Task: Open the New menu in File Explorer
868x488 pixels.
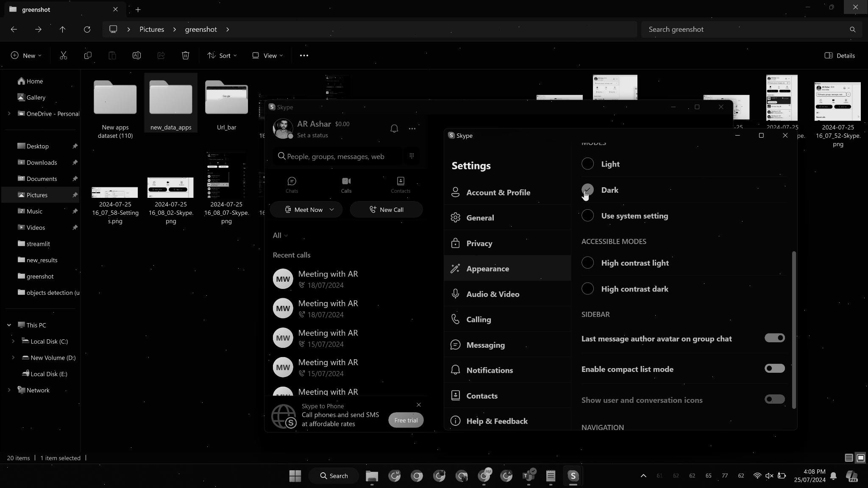Action: 26,55
